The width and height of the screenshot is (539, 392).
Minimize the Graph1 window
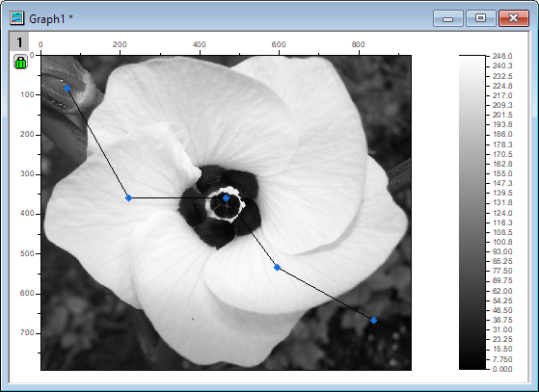(x=448, y=18)
